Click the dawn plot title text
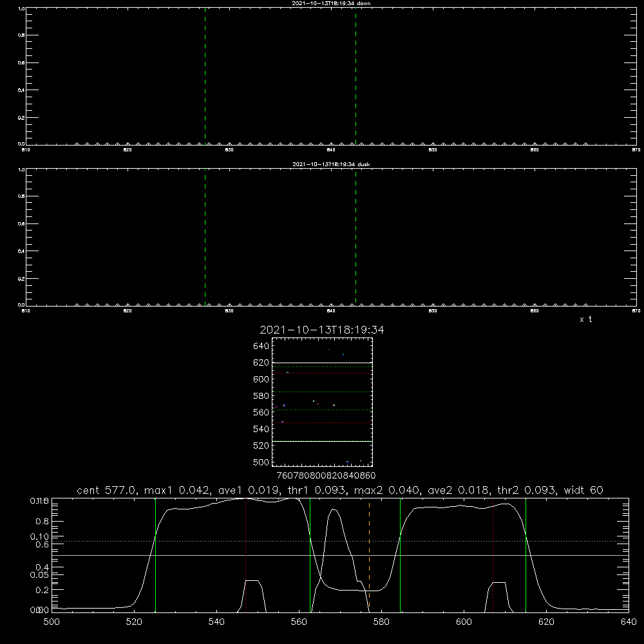The width and height of the screenshot is (644, 644). pos(331,3)
